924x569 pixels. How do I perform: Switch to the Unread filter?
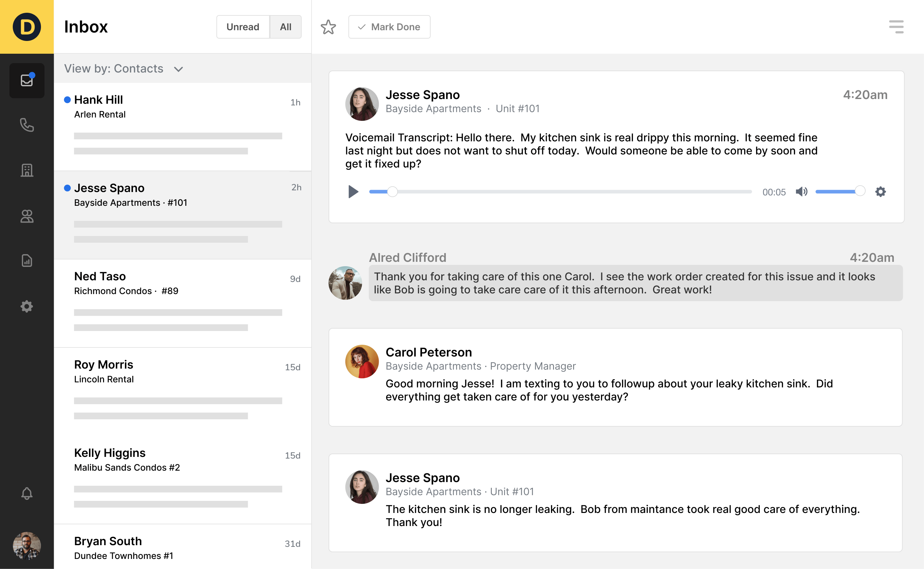tap(243, 27)
